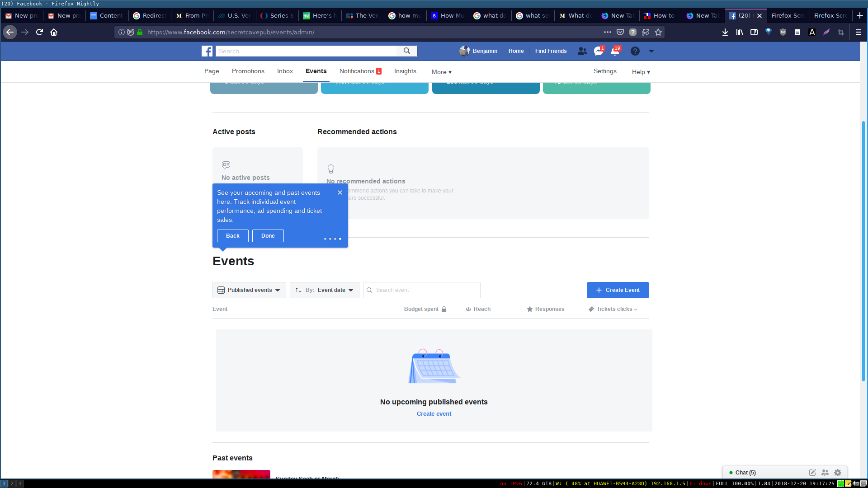The image size is (868, 488).
Task: Click the search magnifier button in Facebook bar
Action: pos(407,51)
